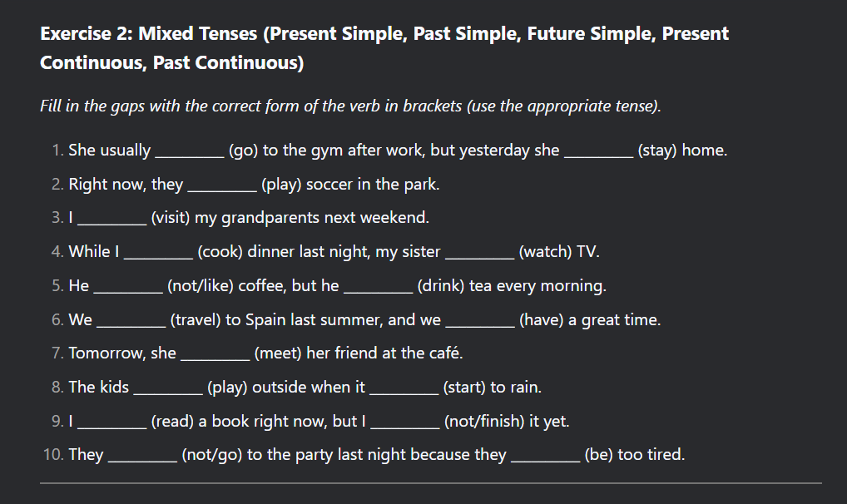Click the blank before (meet) her friend
The image size is (847, 504).
215,355
